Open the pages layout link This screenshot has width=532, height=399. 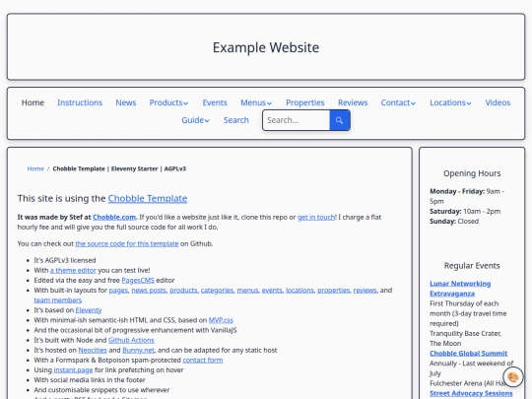point(118,290)
